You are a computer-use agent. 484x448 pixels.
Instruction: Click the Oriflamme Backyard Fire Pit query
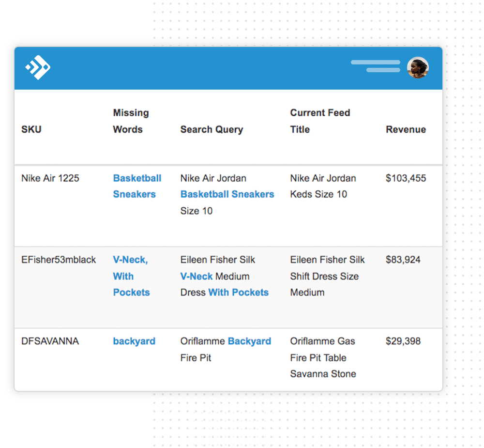coord(226,350)
